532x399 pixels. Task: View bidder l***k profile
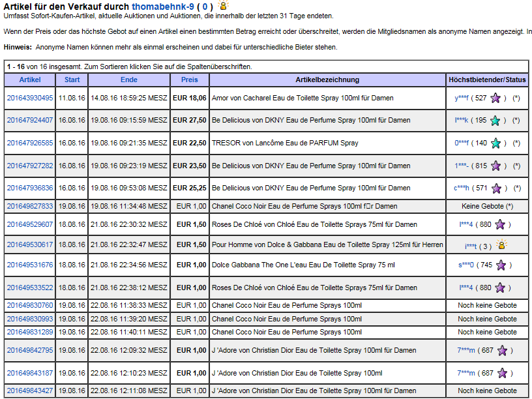(x=462, y=120)
